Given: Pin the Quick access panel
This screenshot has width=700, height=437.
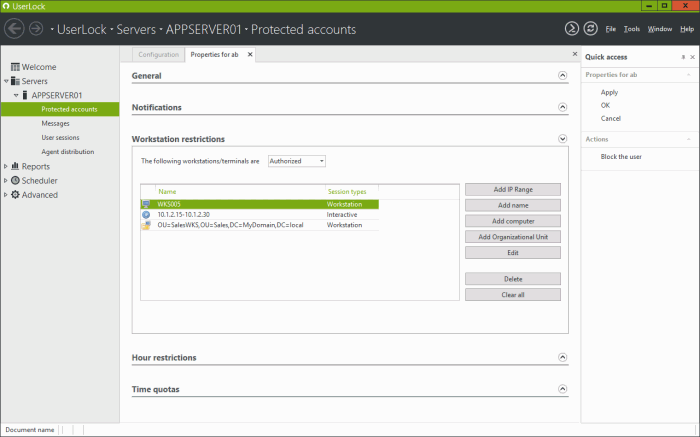Looking at the screenshot, I should [685, 57].
